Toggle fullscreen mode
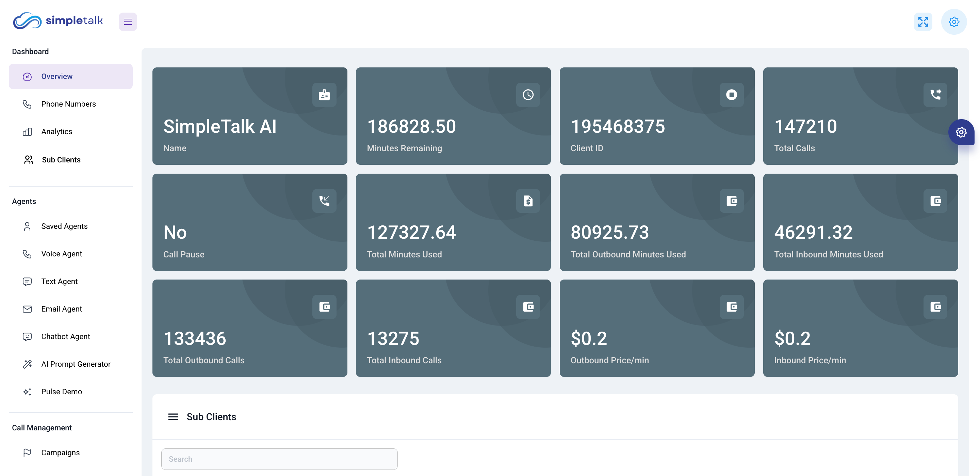 [923, 22]
